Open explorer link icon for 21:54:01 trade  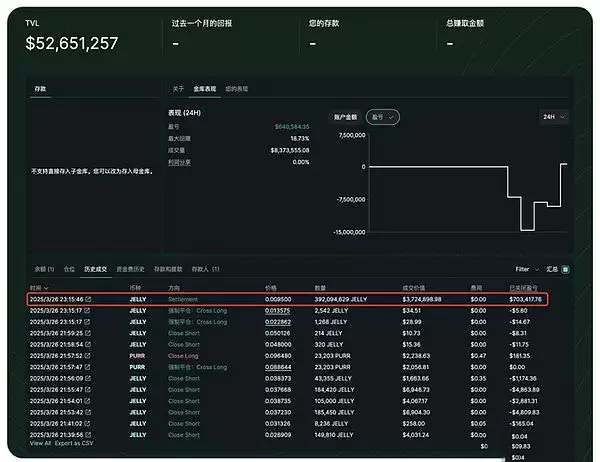(87, 401)
